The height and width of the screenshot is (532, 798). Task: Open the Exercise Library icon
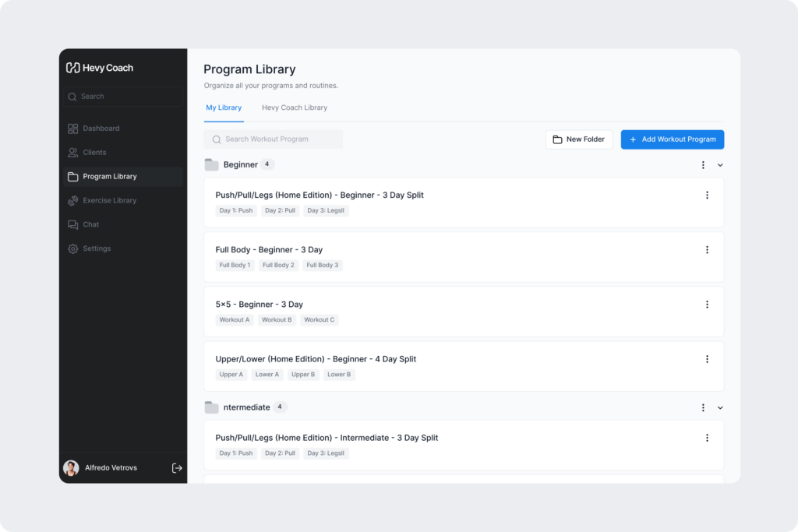tap(72, 200)
